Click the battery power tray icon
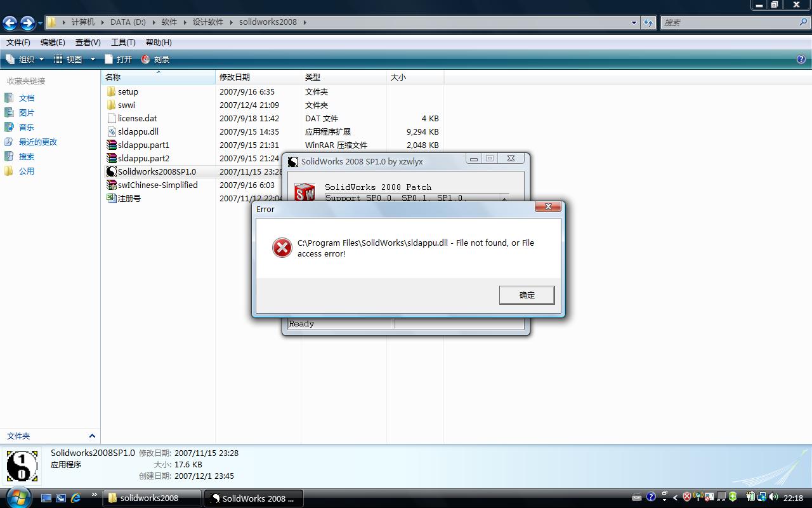 pyautogui.click(x=751, y=497)
